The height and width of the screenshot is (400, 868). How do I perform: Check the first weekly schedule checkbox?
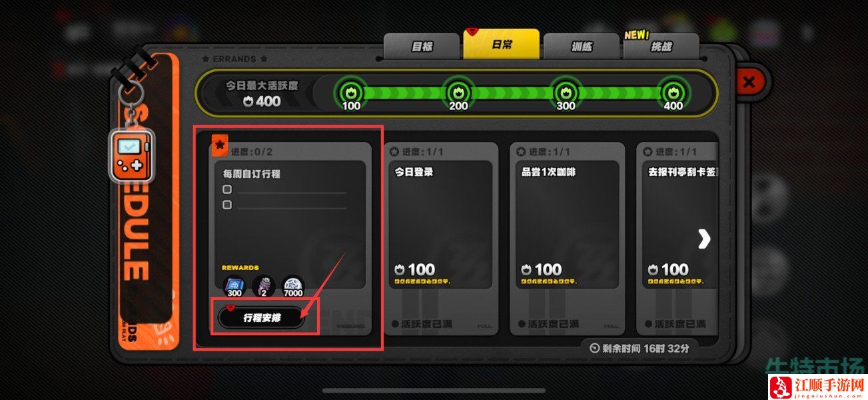click(x=227, y=189)
